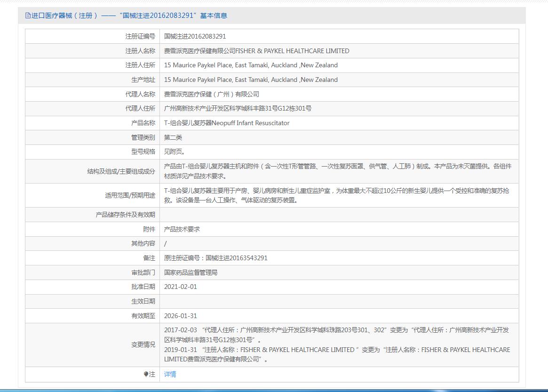Click the 产品储存条件及有效期 label
This screenshot has width=548, height=392.
tap(125, 215)
